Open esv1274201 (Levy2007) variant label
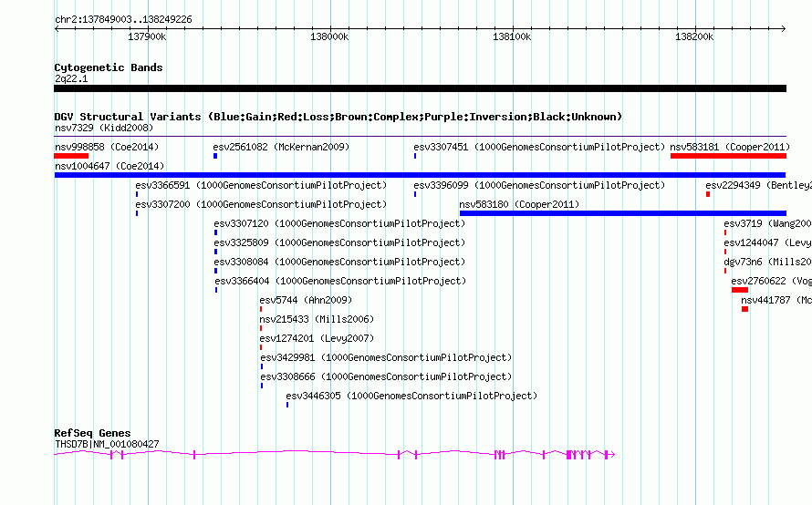 click(x=317, y=338)
